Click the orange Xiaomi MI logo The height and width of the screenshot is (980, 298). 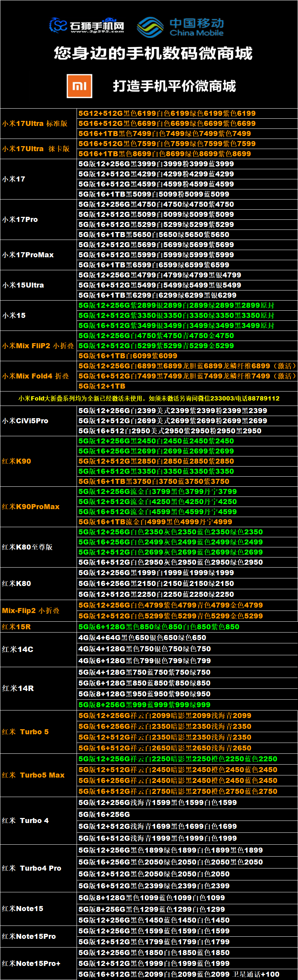(x=79, y=86)
